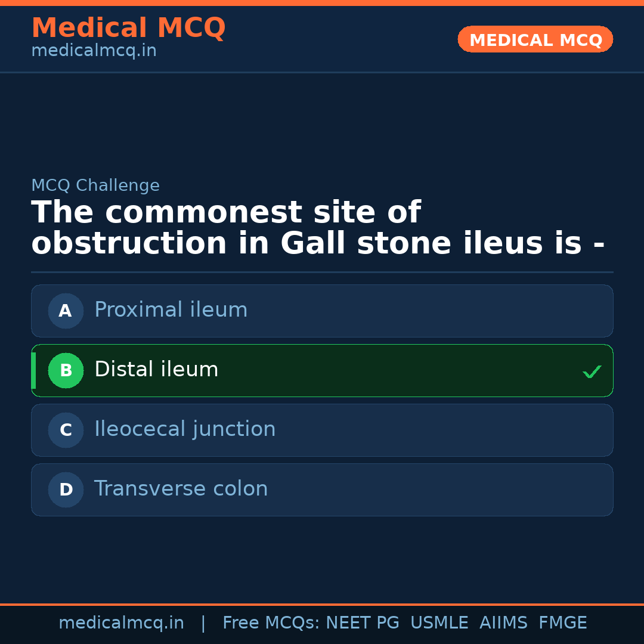Click the USMLE footer item

click(x=439, y=623)
